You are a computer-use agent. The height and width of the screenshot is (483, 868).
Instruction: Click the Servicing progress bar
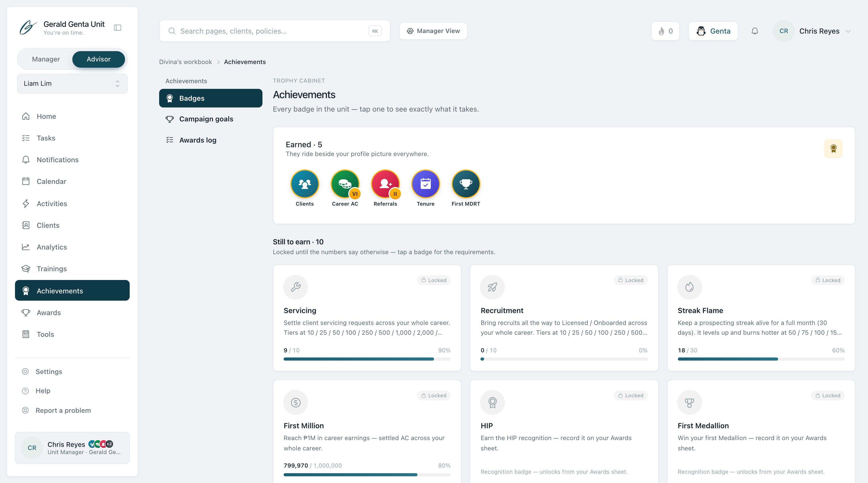(x=367, y=359)
